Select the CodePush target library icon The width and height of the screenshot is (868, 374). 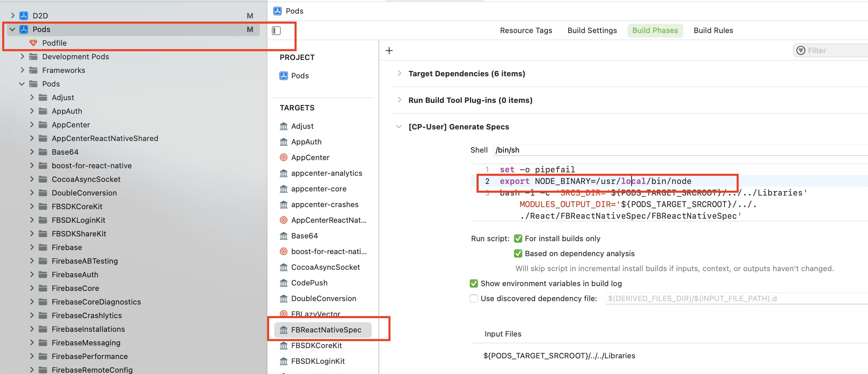(283, 283)
